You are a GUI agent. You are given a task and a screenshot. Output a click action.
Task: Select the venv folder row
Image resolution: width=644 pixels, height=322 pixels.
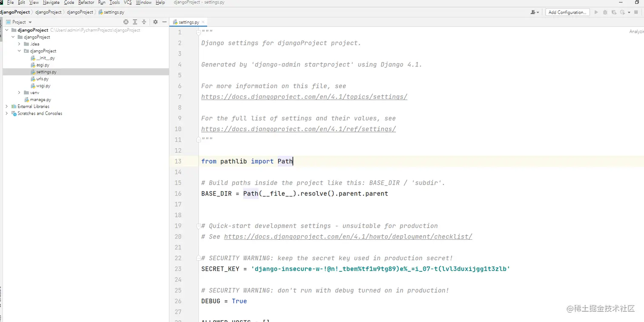(x=86, y=92)
